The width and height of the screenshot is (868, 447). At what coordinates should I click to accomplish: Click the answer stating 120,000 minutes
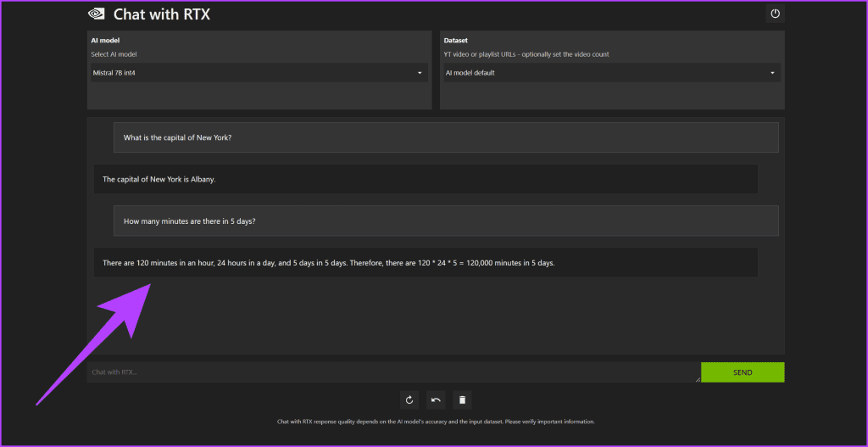pos(426,263)
